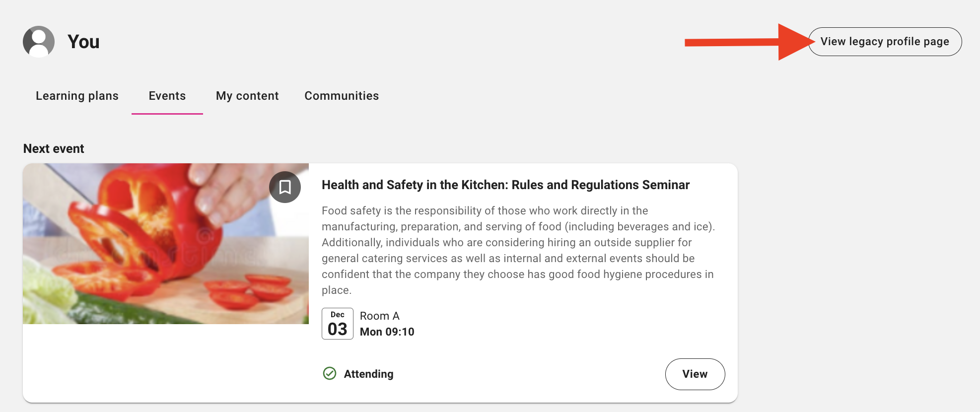This screenshot has width=980, height=412.
Task: Go to the Communities tab
Action: [x=342, y=96]
